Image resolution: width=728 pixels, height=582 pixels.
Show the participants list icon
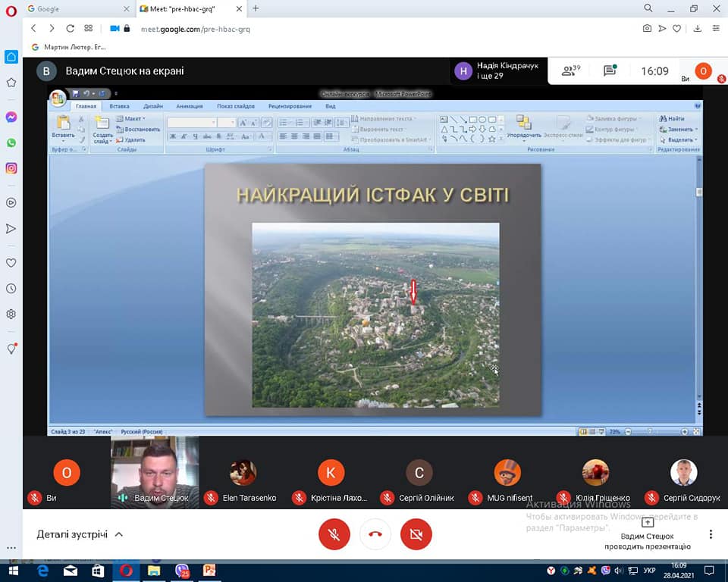tap(570, 71)
